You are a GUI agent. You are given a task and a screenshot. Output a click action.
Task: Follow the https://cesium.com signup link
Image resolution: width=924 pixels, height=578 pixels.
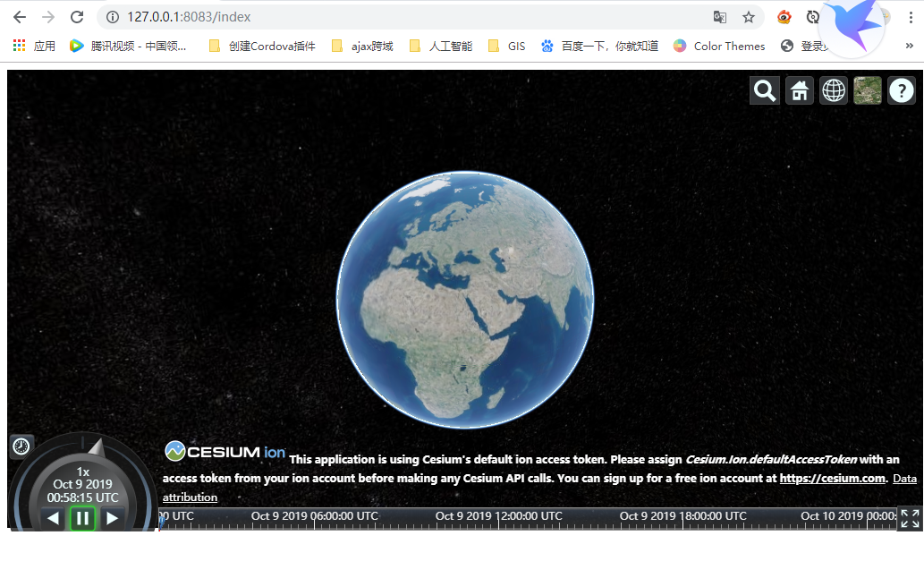pos(832,478)
